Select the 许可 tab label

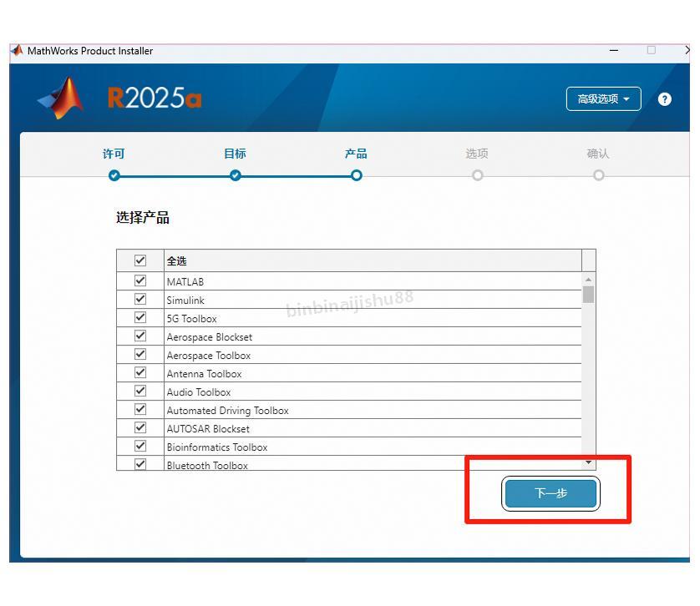click(113, 154)
